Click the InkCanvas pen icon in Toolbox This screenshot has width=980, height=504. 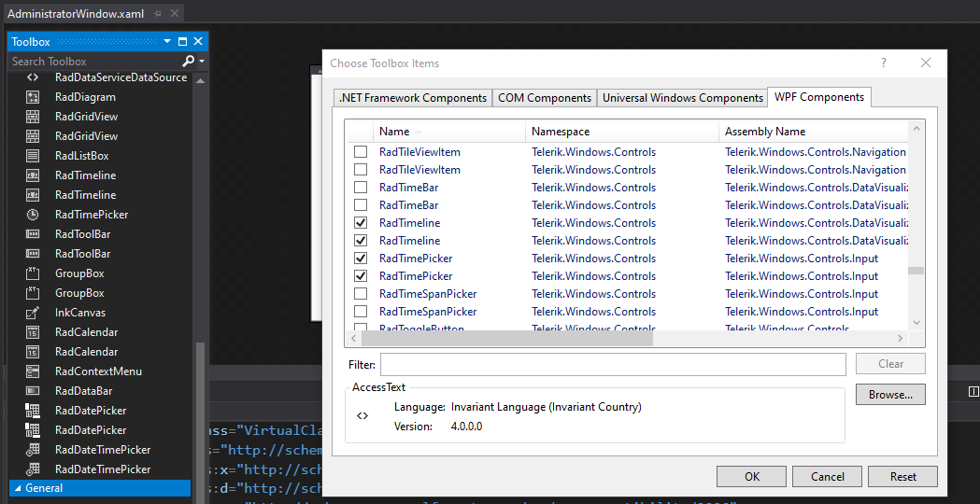(33, 313)
